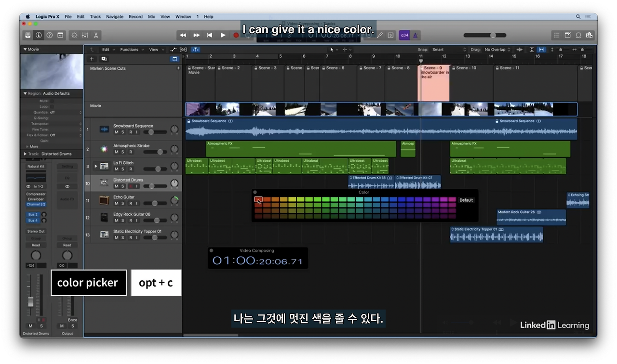The width and height of the screenshot is (617, 364).
Task: Open the Note Pads icon
Action: pos(567,35)
